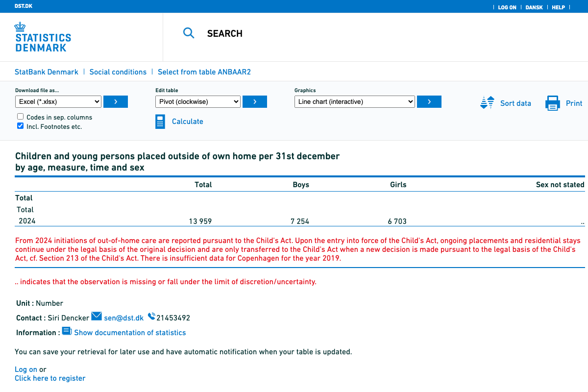Image resolution: width=588 pixels, height=392 pixels.
Task: Open the Edit table Pivot dropdown
Action: [x=198, y=102]
